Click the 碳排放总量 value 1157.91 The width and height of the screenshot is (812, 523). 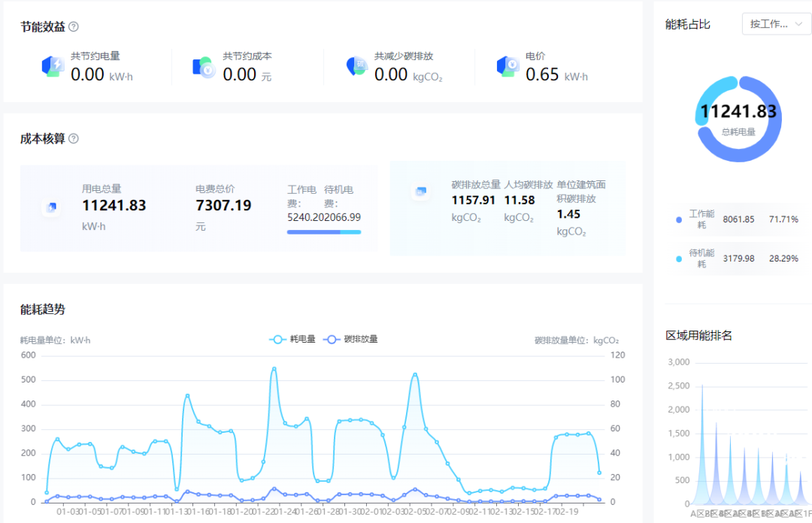(474, 201)
